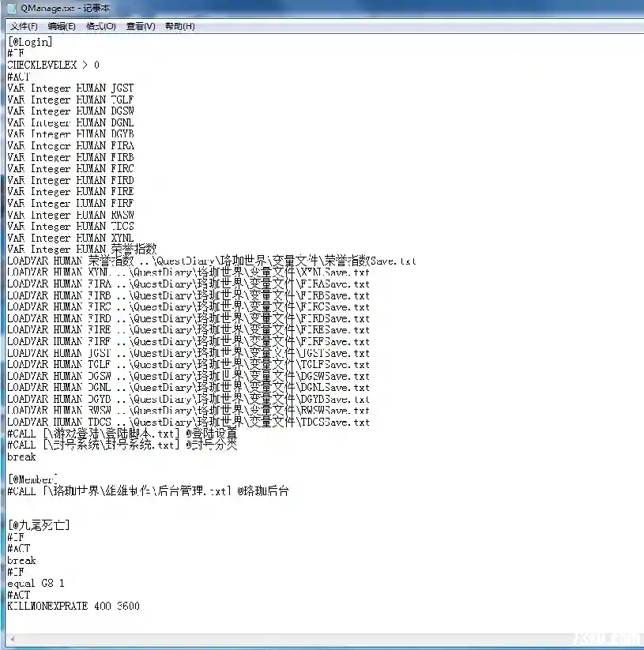Click the line VAR Integer HUMAN FIRA
The height and width of the screenshot is (650, 644).
click(70, 146)
